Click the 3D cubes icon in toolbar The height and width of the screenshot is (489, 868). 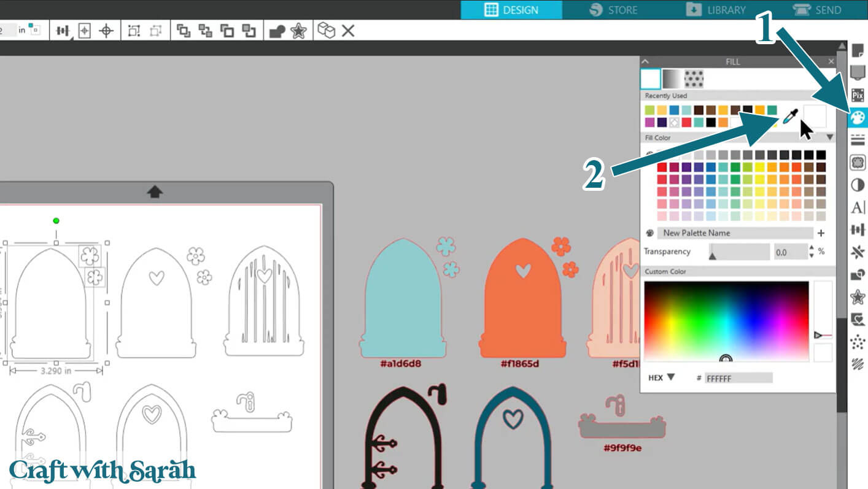point(326,31)
